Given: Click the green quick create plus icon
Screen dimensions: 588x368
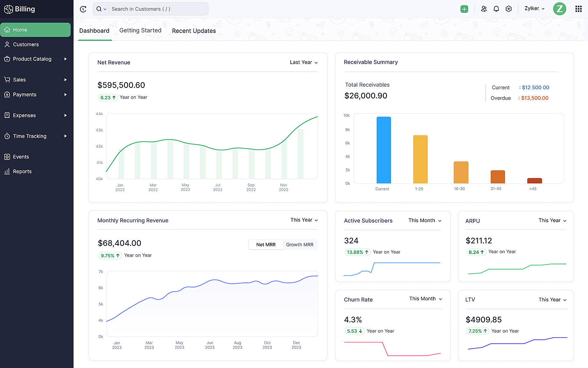Looking at the screenshot, I should coord(464,9).
